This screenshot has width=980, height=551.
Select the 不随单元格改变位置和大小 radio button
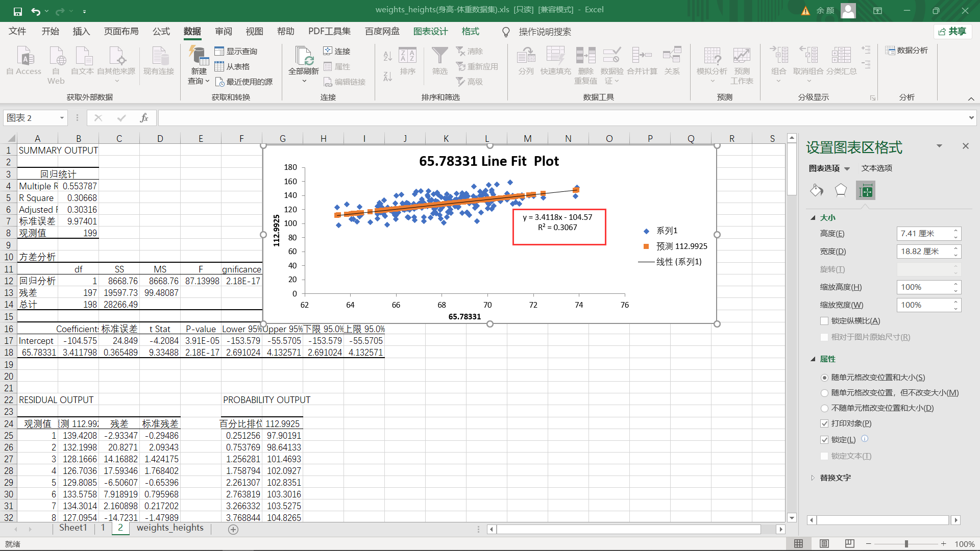click(824, 408)
